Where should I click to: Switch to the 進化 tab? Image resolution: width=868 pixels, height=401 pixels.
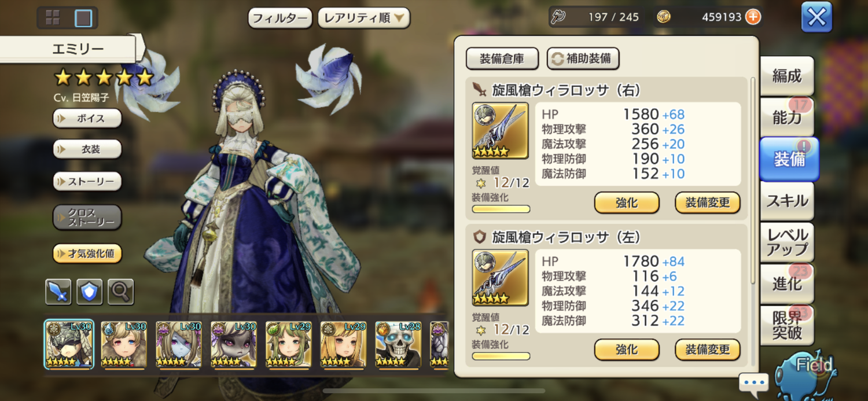[787, 284]
